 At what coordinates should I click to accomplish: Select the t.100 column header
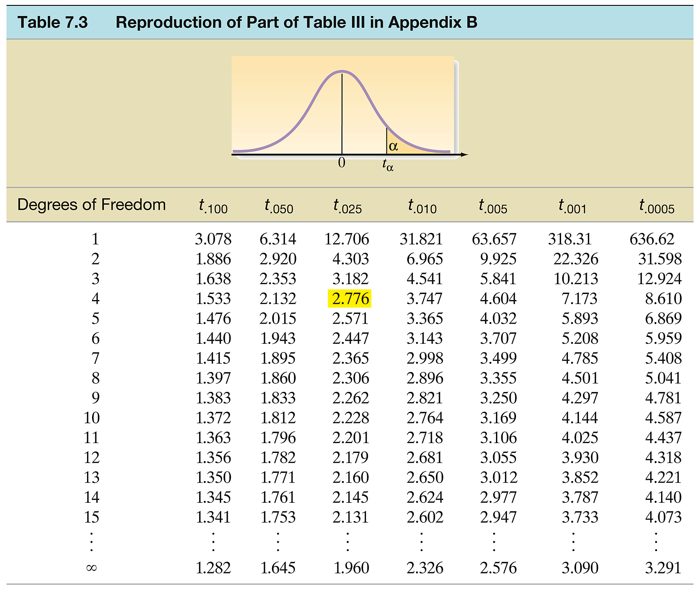click(213, 206)
